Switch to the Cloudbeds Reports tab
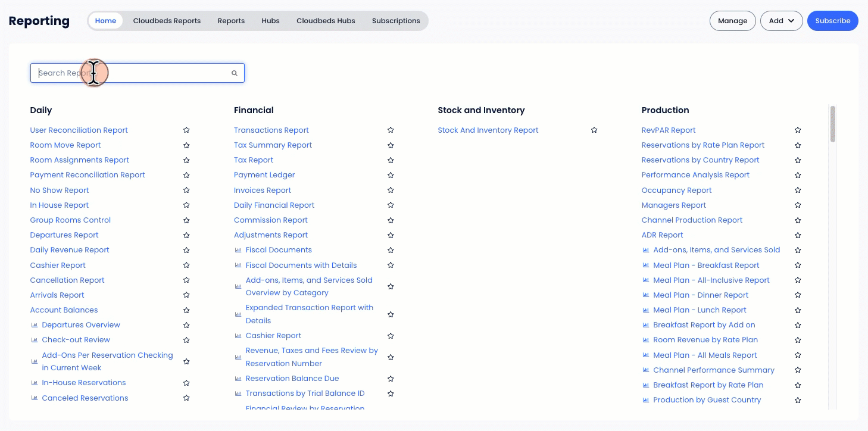Viewport: 868px width, 431px height. tap(167, 20)
